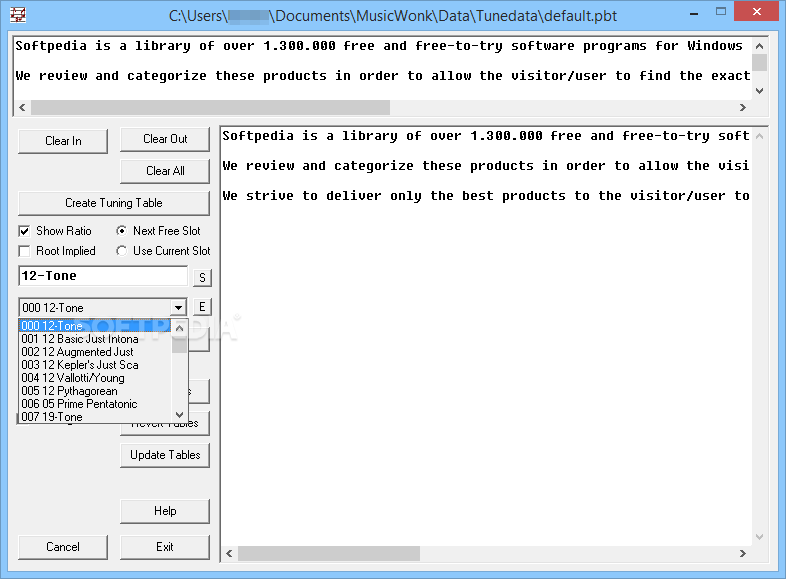The height and width of the screenshot is (579, 786).
Task: Select 004 12 Vallotti/Young entry
Action: (x=95, y=378)
